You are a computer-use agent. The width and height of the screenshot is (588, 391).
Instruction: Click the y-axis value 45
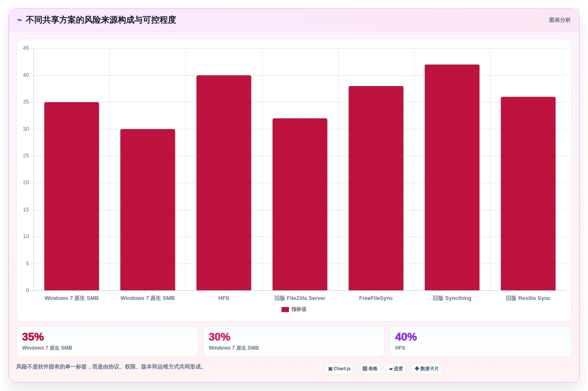[26, 48]
